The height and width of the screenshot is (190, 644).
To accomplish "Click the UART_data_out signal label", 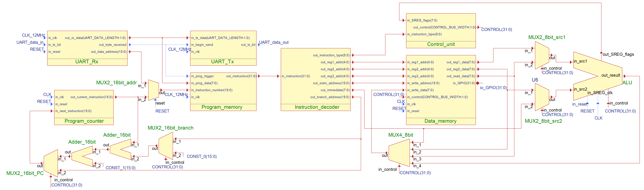I will [274, 42].
